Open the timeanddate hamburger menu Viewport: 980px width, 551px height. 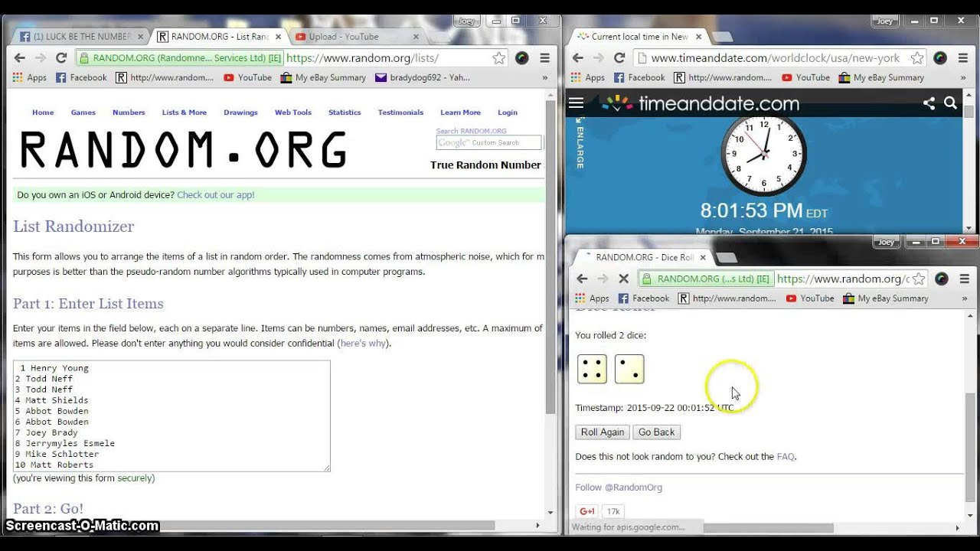pos(576,103)
